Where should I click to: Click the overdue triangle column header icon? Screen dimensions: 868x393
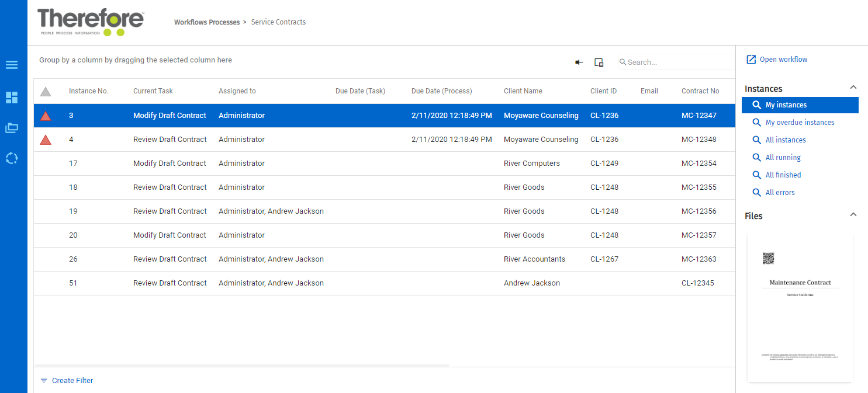(46, 92)
